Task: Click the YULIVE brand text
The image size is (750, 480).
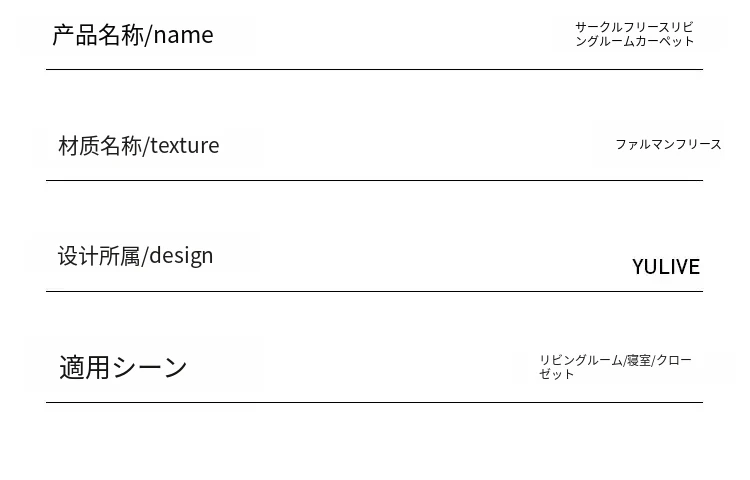Action: click(666, 267)
